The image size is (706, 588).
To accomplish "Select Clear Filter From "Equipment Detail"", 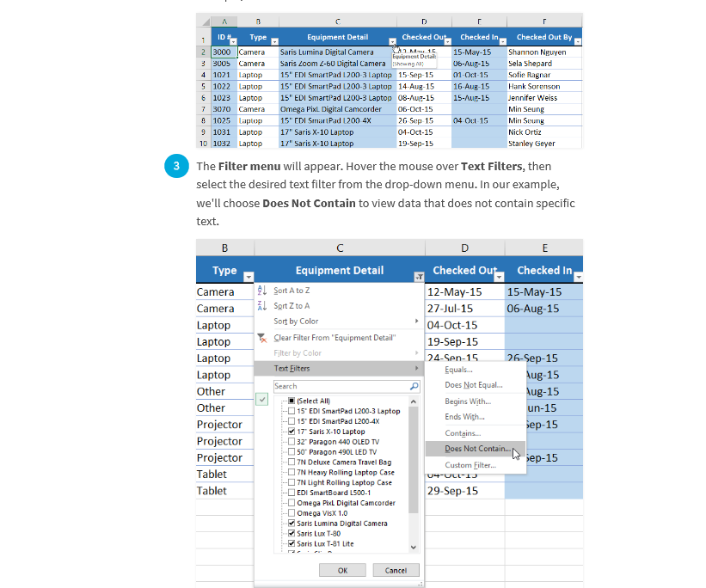I will (340, 338).
